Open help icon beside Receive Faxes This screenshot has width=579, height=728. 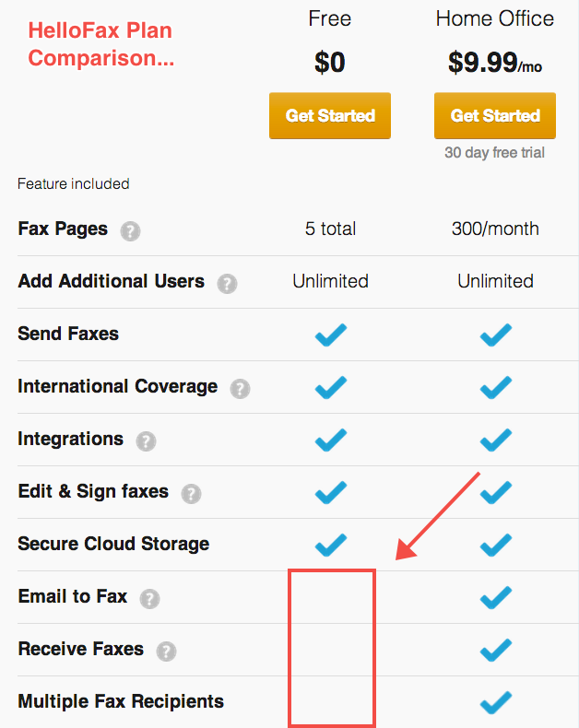pyautogui.click(x=166, y=651)
